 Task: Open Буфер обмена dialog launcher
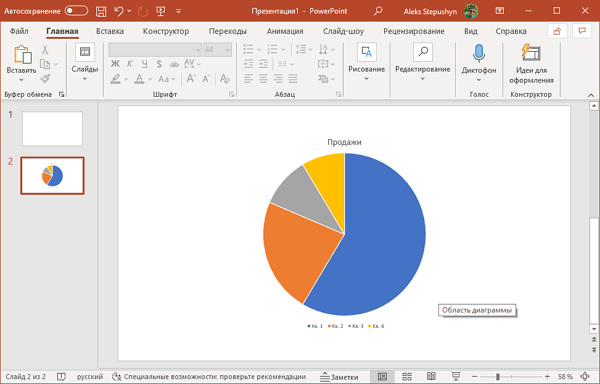(x=61, y=94)
